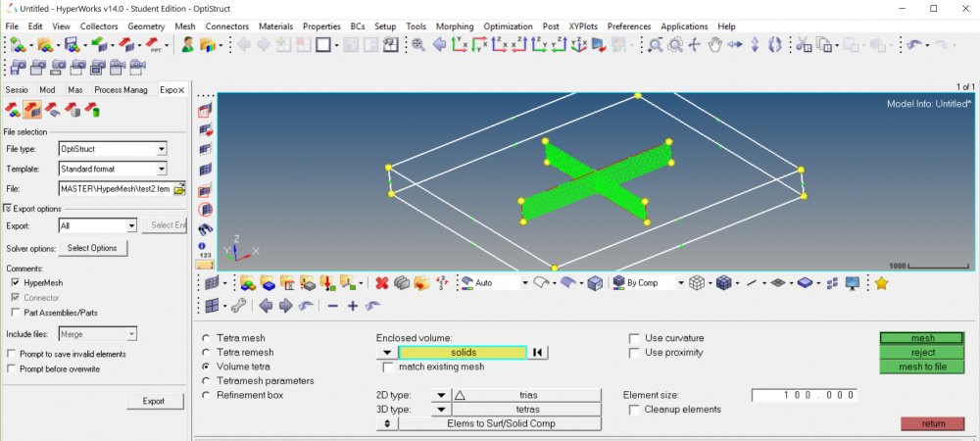Open the 2D type selector arrow
Image resolution: width=980 pixels, height=441 pixels.
click(x=441, y=395)
